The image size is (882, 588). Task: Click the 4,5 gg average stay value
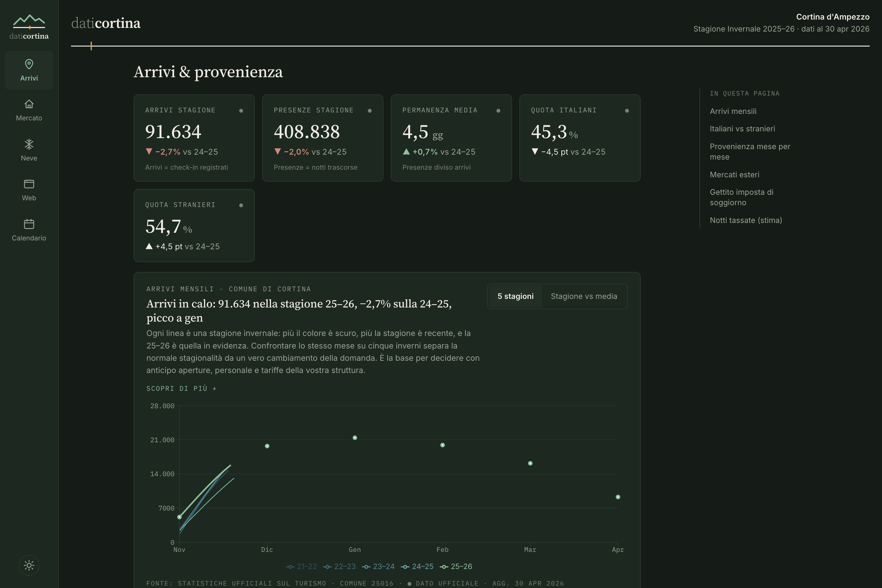coord(423,132)
